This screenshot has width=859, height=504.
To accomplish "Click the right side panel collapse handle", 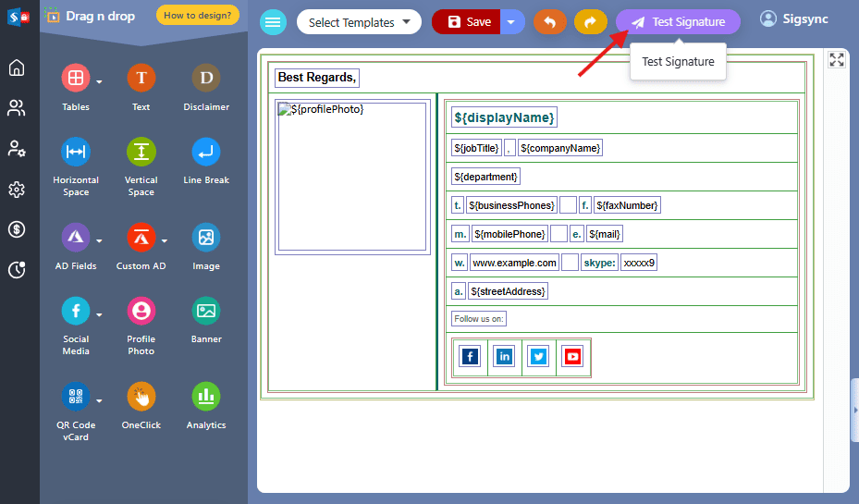I will pyautogui.click(x=854, y=410).
